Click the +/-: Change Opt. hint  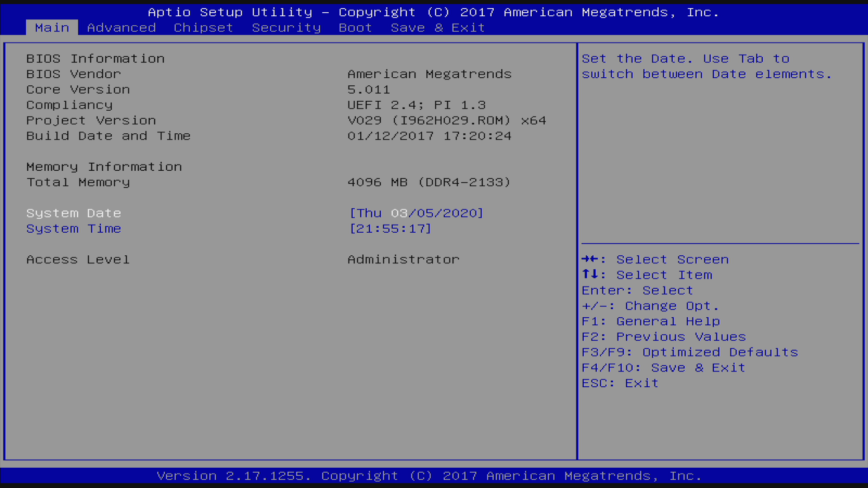click(x=650, y=306)
